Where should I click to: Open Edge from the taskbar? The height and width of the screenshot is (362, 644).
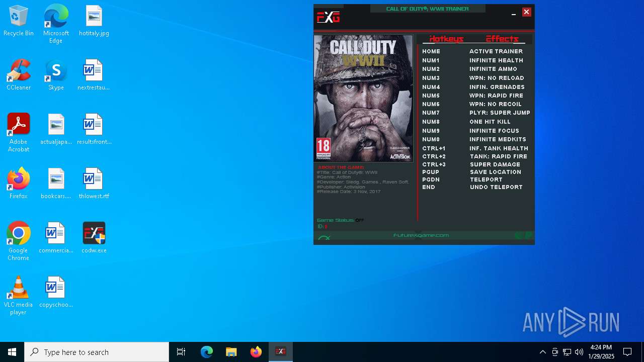coord(207,352)
